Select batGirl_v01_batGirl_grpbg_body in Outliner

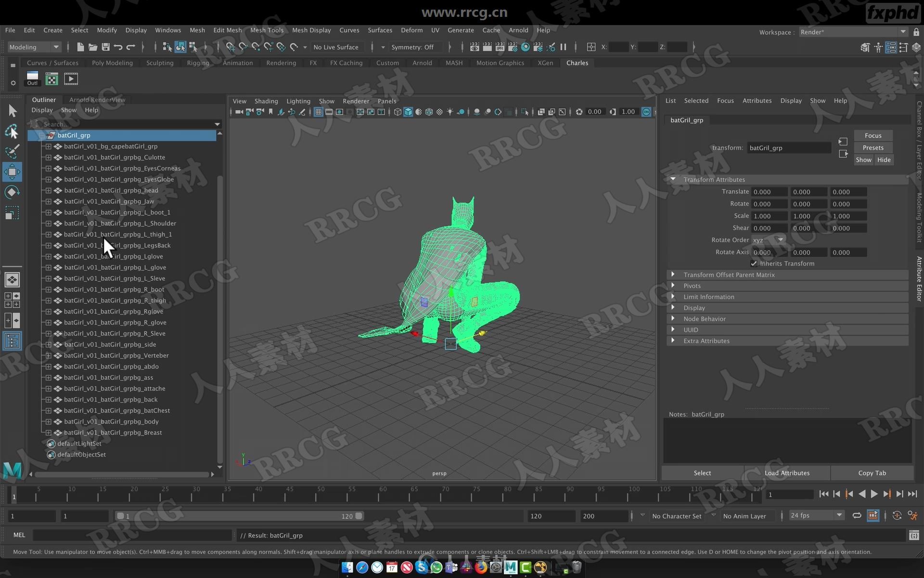111,421
